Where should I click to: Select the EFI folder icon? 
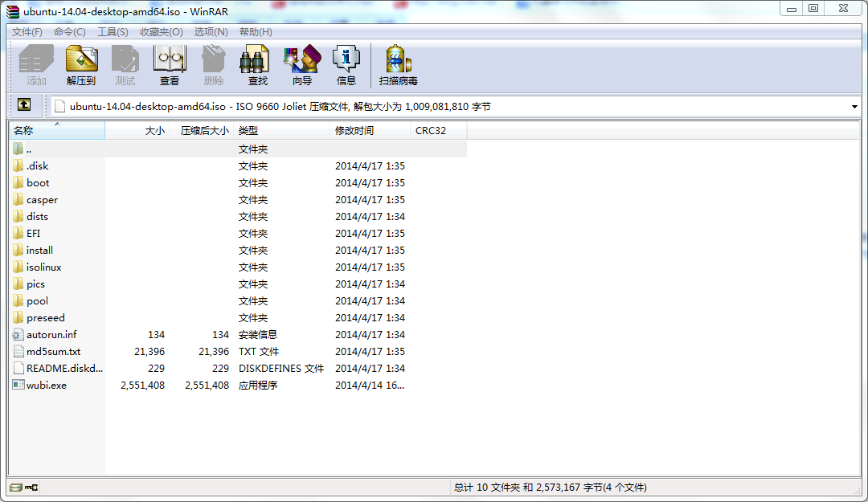[x=18, y=233]
